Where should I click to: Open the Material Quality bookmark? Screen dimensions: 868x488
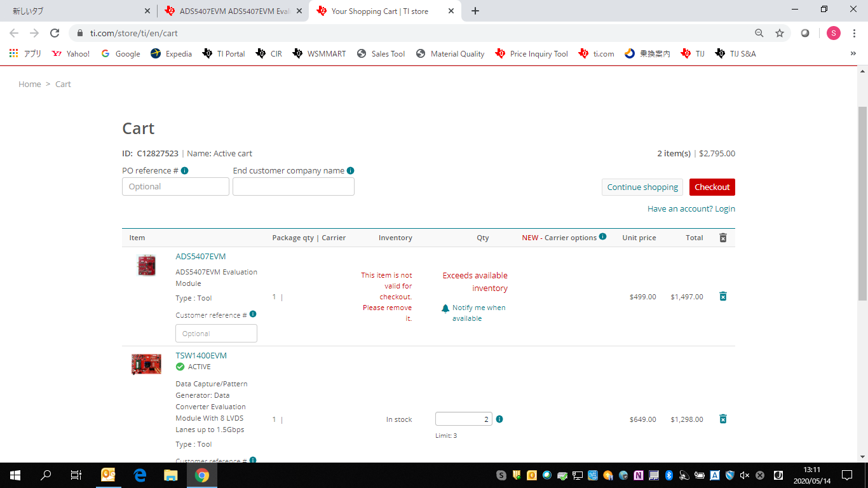pyautogui.click(x=451, y=54)
